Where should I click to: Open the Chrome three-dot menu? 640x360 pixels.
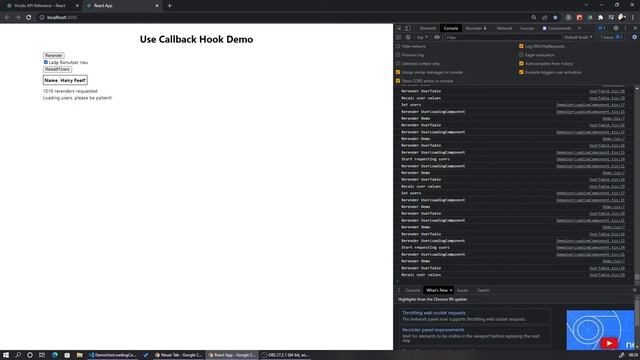click(633, 18)
